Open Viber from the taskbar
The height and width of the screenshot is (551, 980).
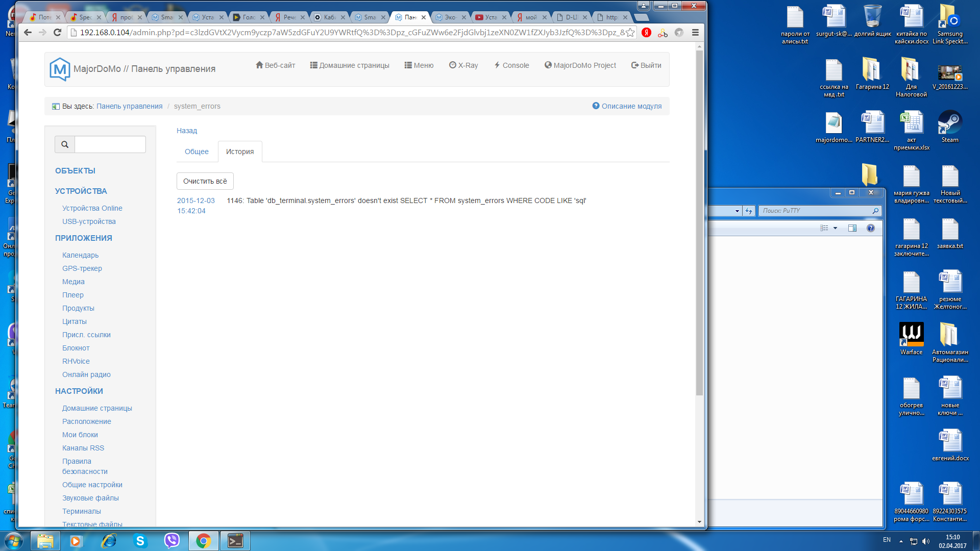tap(171, 541)
